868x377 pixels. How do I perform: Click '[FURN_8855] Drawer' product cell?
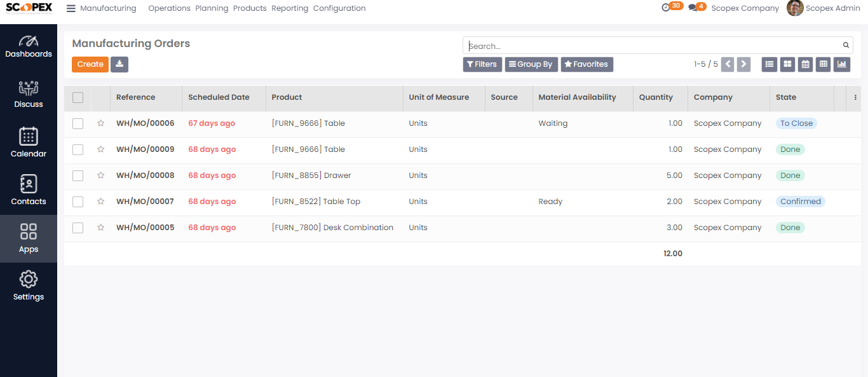coord(311,175)
